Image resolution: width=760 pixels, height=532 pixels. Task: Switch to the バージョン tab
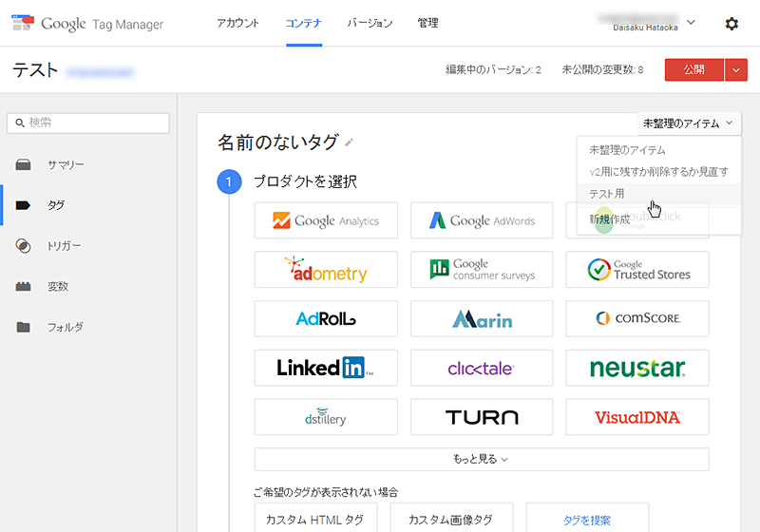[x=370, y=23]
